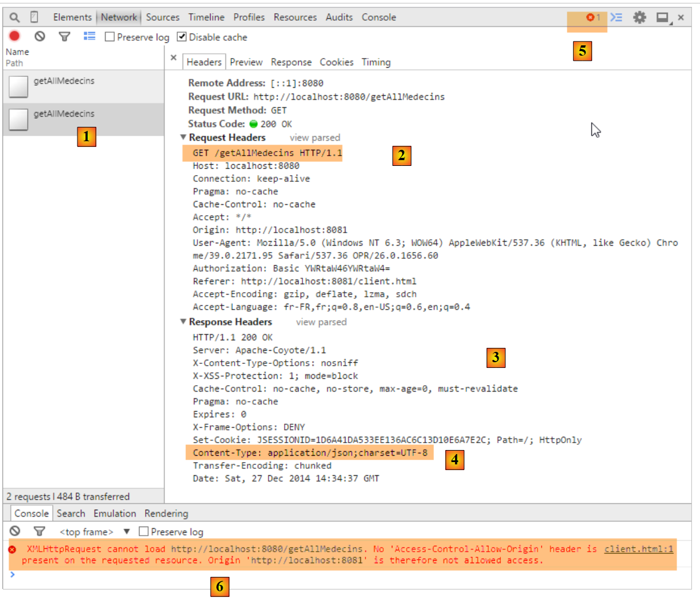
Task: Toggle the mobile device emulation icon
Action: click(x=34, y=17)
